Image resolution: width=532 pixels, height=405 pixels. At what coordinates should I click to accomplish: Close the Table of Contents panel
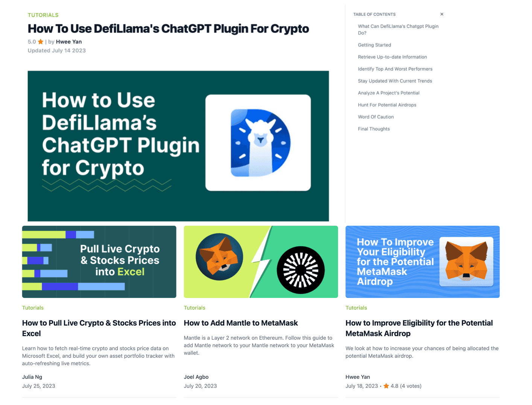442,14
